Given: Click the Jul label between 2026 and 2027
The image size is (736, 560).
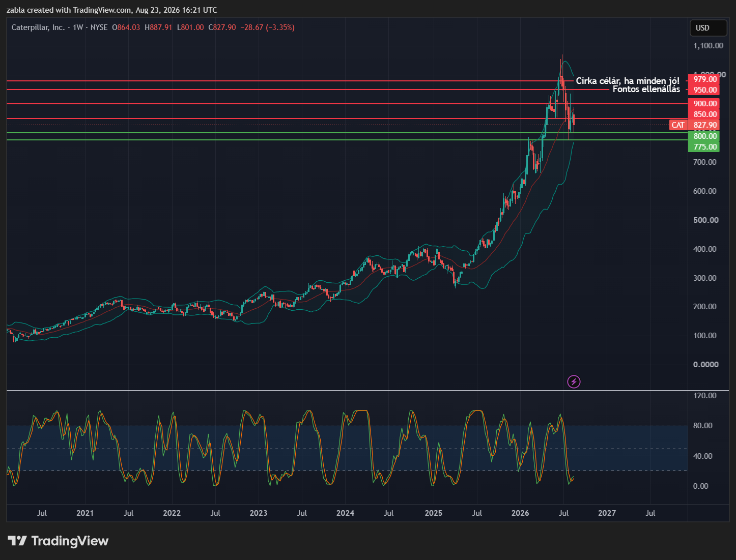Looking at the screenshot, I should pyautogui.click(x=563, y=513).
